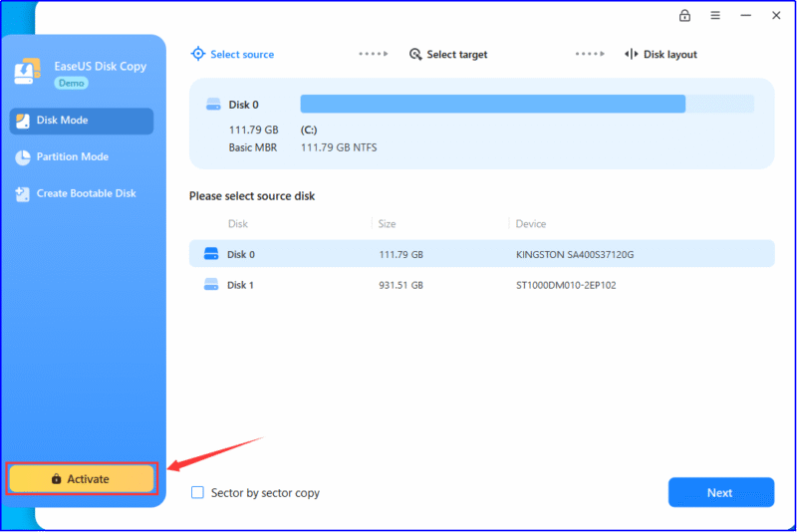Open Disk Mode in the sidebar
The width and height of the screenshot is (797, 532).
tap(82, 121)
